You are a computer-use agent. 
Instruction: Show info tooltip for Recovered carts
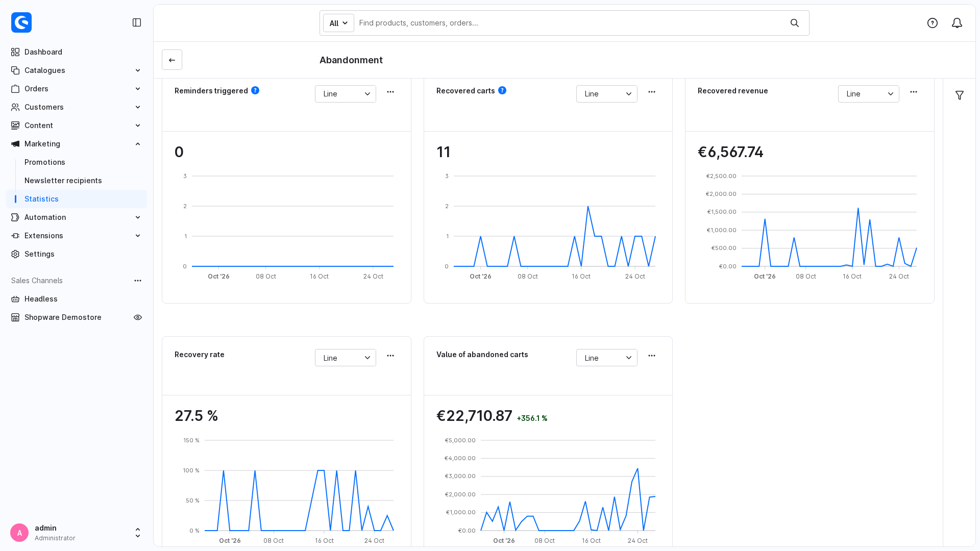502,90
